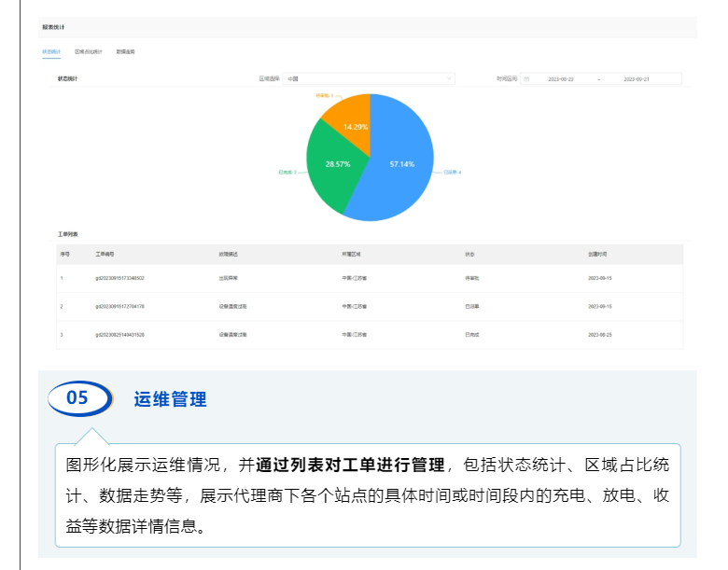The image size is (728, 570).
Task: Switch to the 数据走势 tab
Action: 125,51
